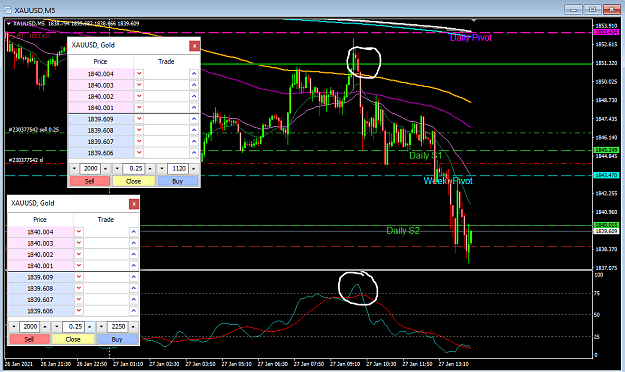Click small triangle before XAUUSD,M5 chart header
Viewport: 625px width, 372px height.
pyautogui.click(x=8, y=24)
